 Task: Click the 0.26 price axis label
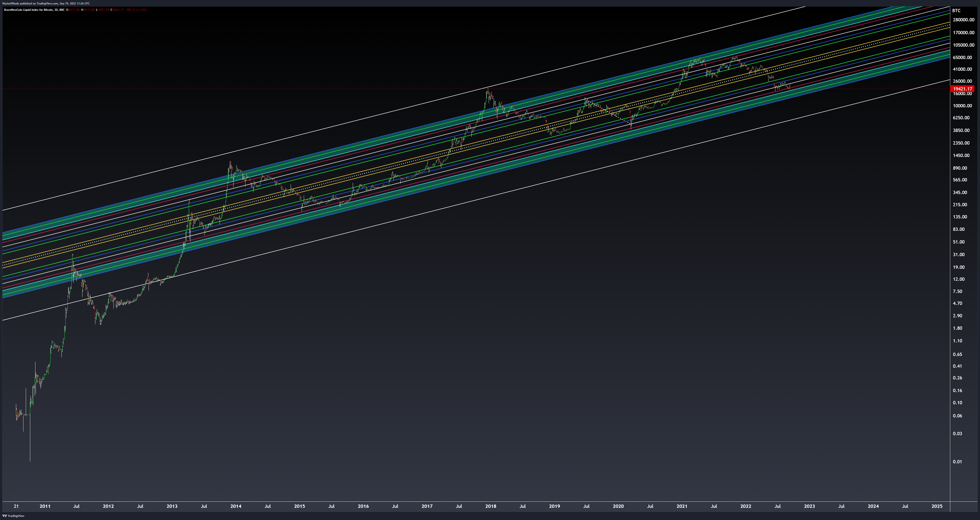click(957, 378)
